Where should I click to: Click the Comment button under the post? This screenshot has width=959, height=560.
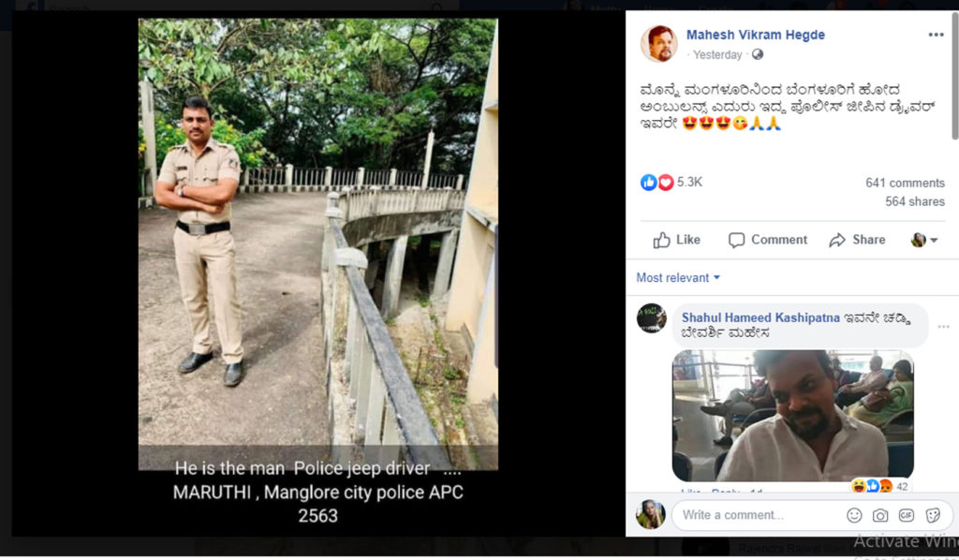click(767, 240)
